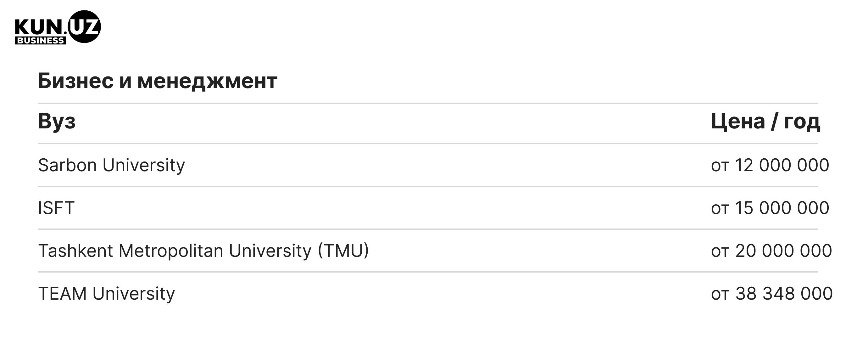Click the round UZ badge in logo
Screen dimensions: 868x350
pyautogui.click(x=84, y=27)
